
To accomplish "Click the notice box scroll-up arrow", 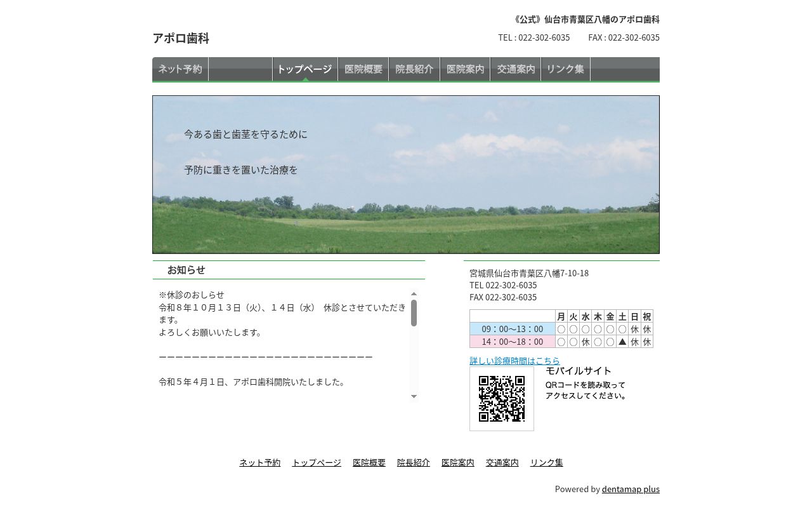I will tap(414, 294).
